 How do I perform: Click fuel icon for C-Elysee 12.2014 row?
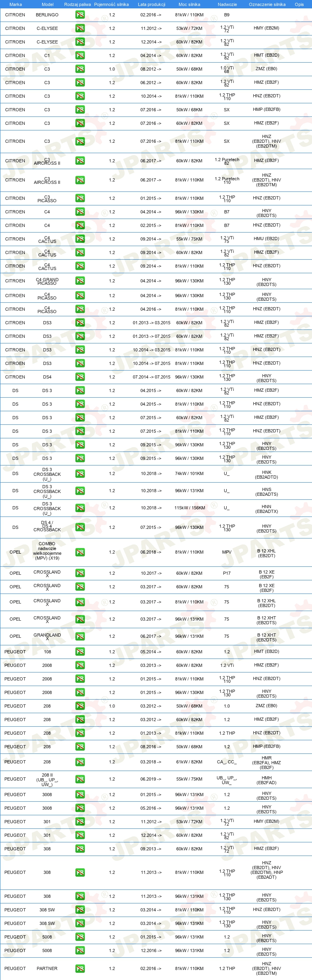(80, 42)
